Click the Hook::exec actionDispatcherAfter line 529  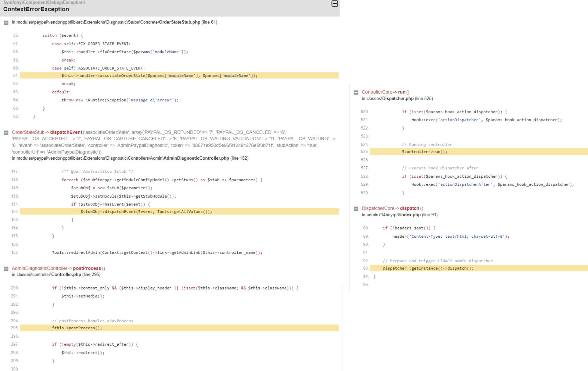[x=493, y=184]
